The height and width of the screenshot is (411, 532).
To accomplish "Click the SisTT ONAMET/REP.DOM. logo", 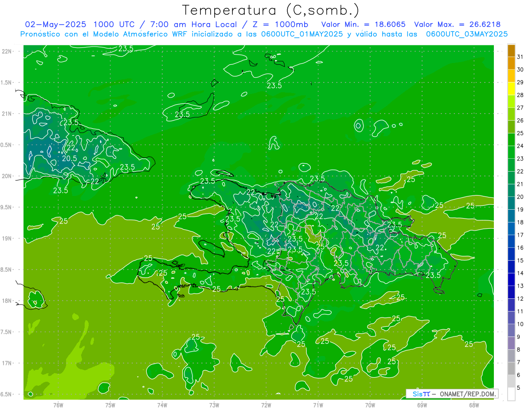I will (x=452, y=394).
